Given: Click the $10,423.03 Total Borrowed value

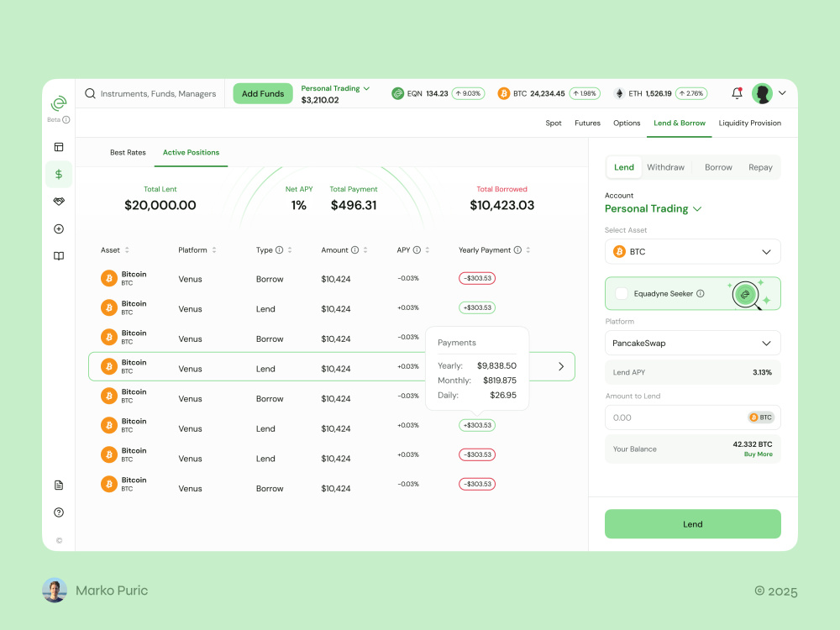Looking at the screenshot, I should coord(502,205).
